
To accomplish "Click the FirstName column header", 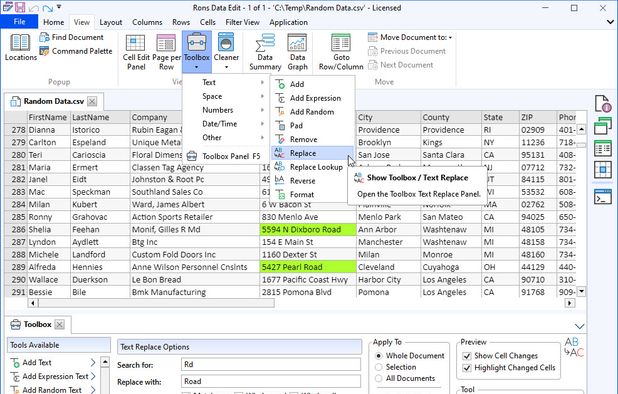I will click(48, 117).
